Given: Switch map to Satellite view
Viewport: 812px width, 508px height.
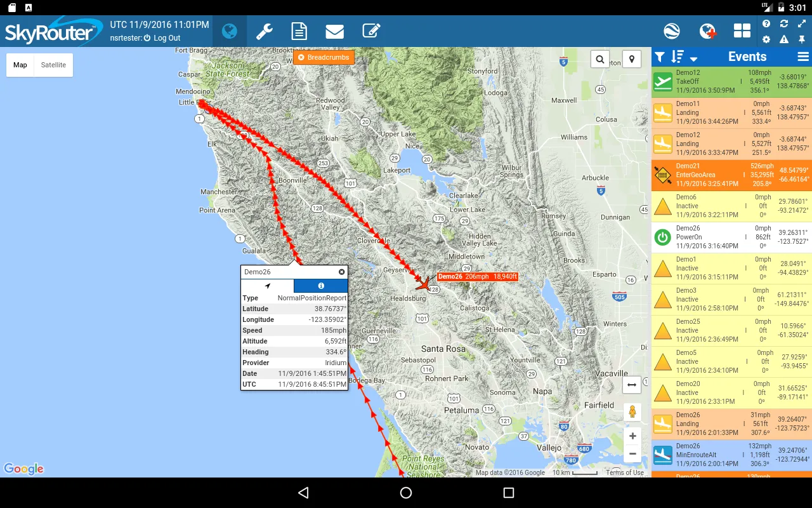Looking at the screenshot, I should pyautogui.click(x=53, y=65).
